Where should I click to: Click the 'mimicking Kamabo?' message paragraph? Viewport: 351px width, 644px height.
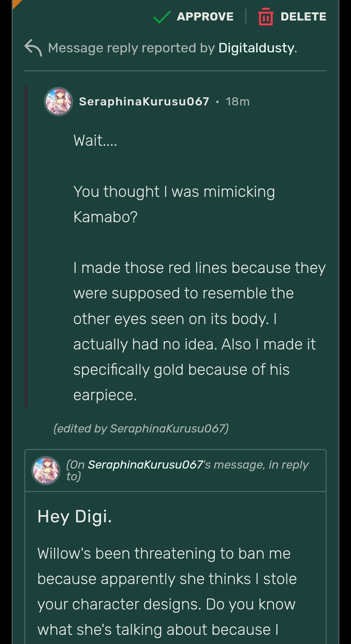pos(174,204)
